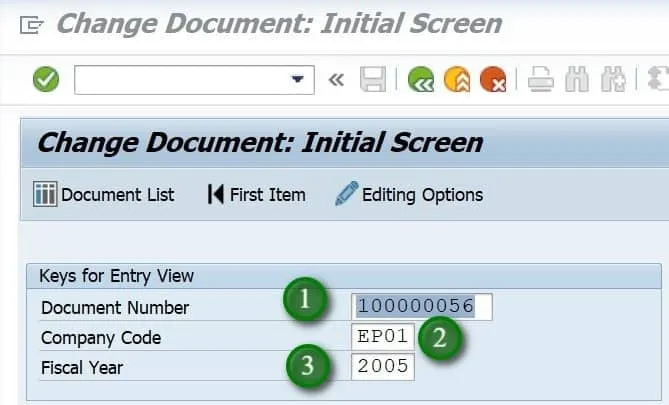Click the Save floppy disk icon
Image resolution: width=669 pixels, height=405 pixels.
tap(373, 79)
